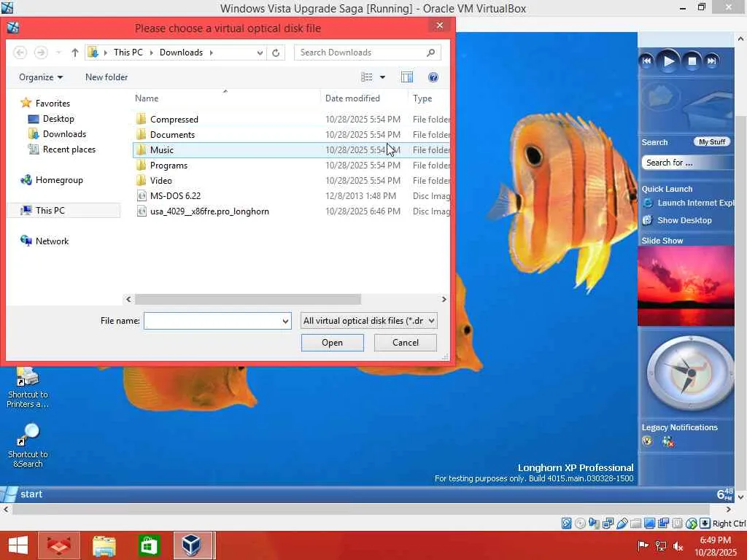The height and width of the screenshot is (560, 747).
Task: Click the mouse integration status icon in VirtualBox
Action: (x=692, y=524)
